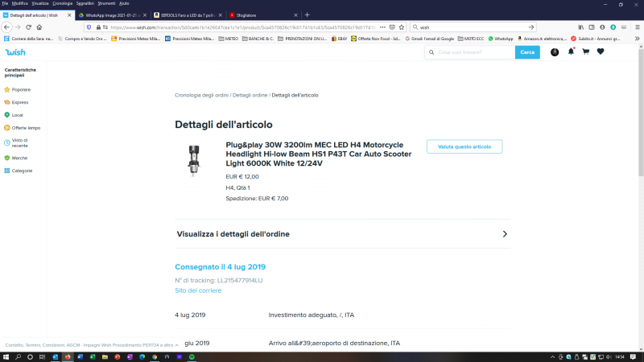644x362 pixels.
Task: Open the Wish shopping cart
Action: [586, 51]
